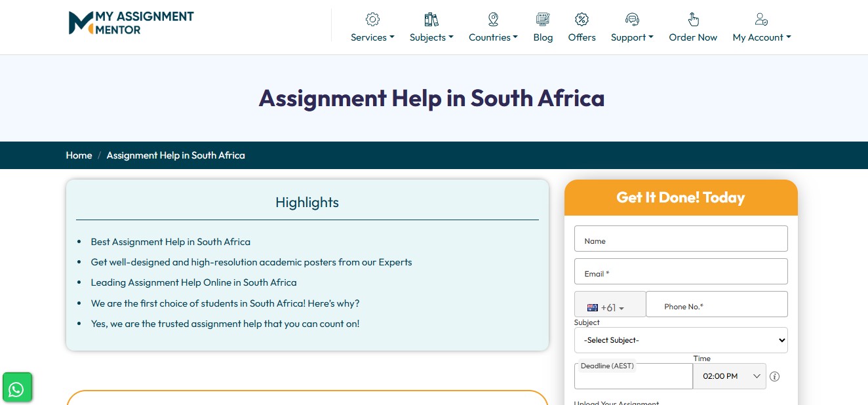The height and width of the screenshot is (405, 868).
Task: Click the Blog icon in navbar
Action: pos(543,19)
